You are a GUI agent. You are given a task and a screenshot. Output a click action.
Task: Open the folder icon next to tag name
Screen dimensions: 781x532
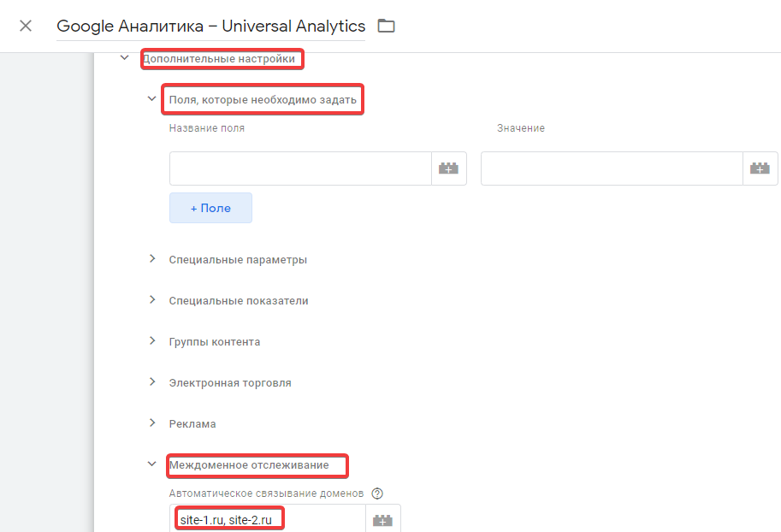[x=386, y=26]
